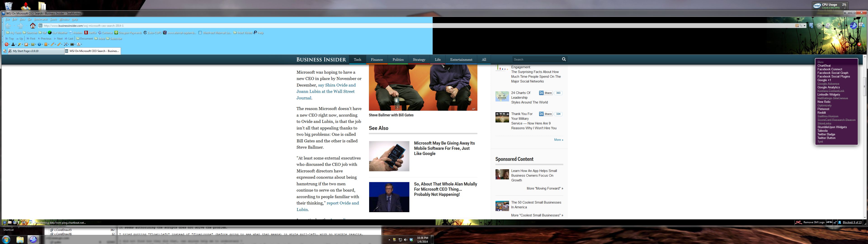Open the File menu
The image size is (868, 244).
click(7, 19)
